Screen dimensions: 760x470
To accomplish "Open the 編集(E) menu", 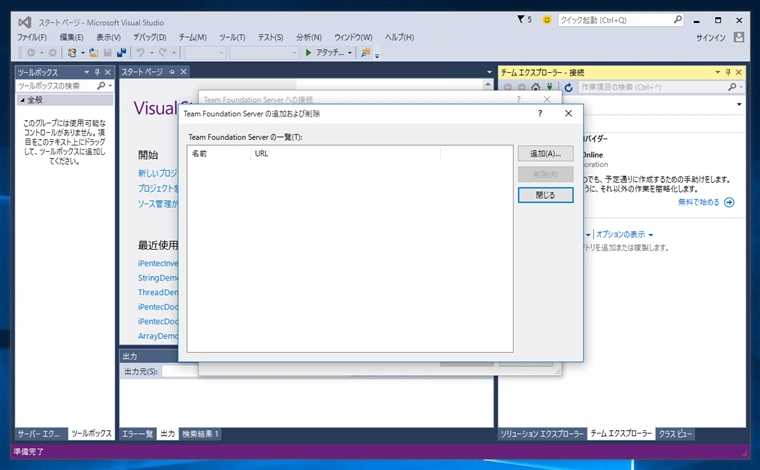I will point(71,37).
